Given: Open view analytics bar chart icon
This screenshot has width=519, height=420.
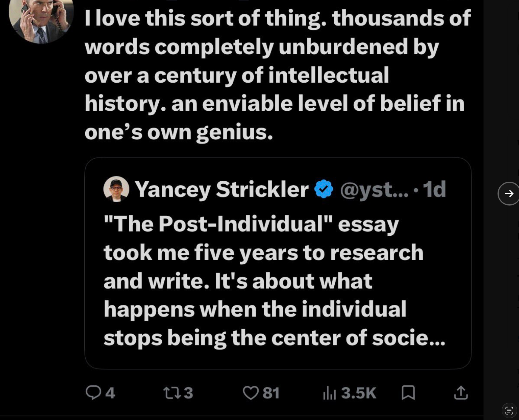Looking at the screenshot, I should pyautogui.click(x=330, y=393).
